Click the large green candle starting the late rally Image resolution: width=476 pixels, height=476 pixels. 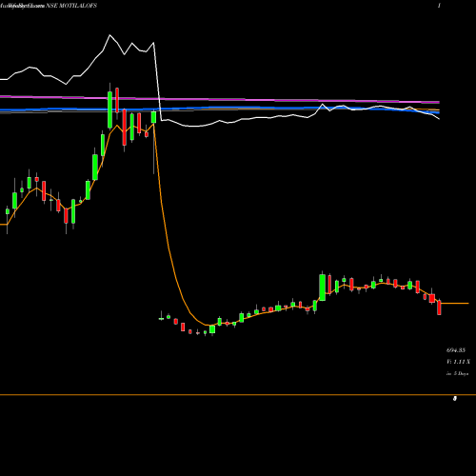[x=323, y=287]
